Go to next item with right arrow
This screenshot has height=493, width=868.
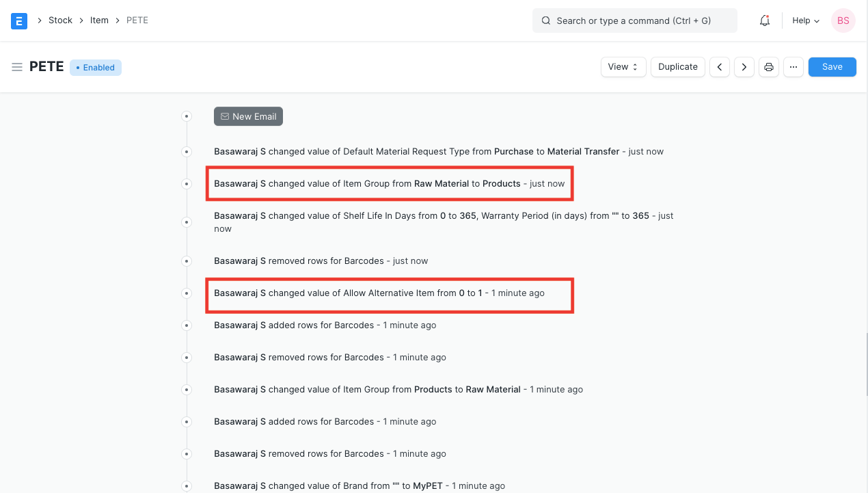click(744, 67)
